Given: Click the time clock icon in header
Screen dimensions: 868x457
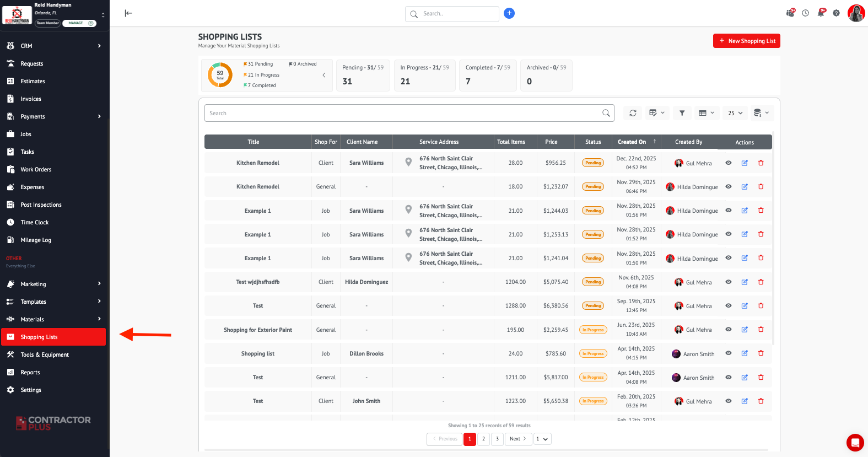Looking at the screenshot, I should click(805, 13).
